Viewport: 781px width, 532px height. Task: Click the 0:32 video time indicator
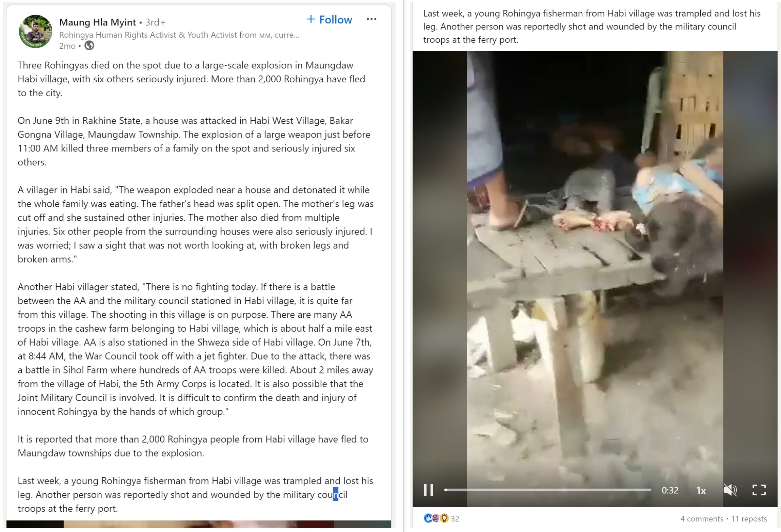670,490
